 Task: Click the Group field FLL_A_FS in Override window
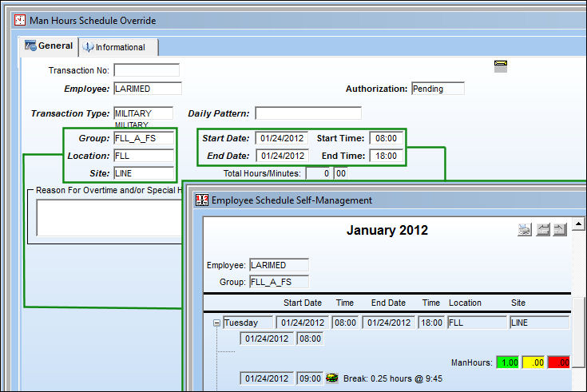(144, 138)
